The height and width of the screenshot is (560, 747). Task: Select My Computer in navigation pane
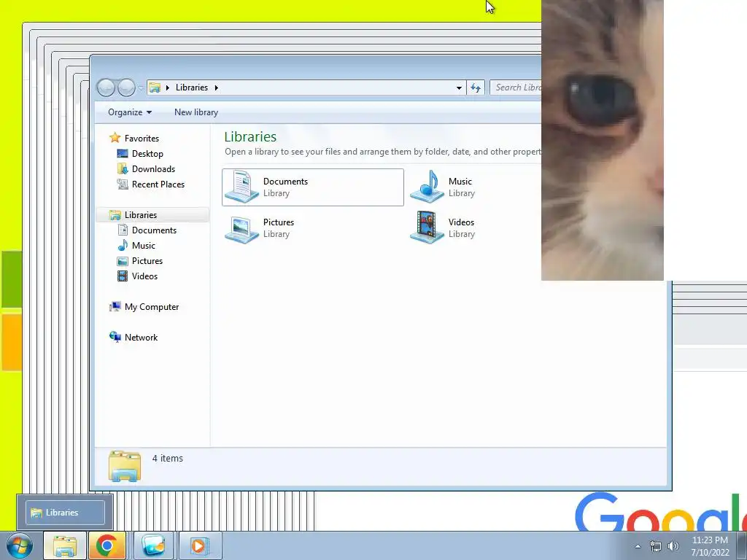click(152, 307)
